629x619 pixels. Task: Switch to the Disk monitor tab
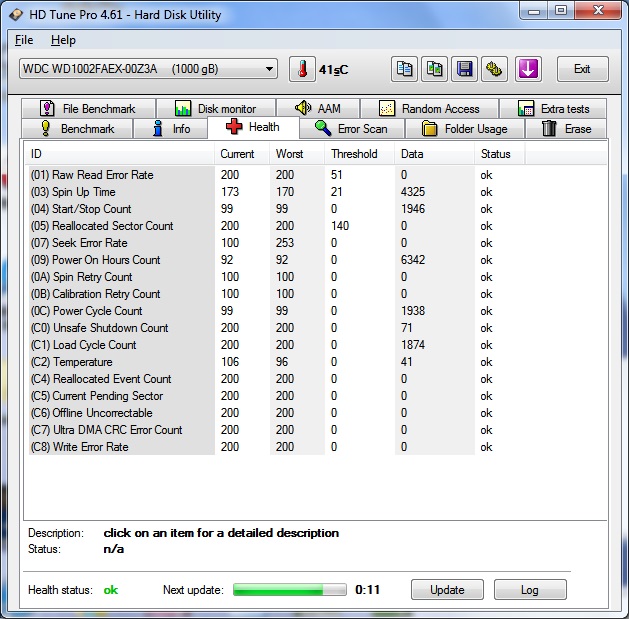point(216,108)
